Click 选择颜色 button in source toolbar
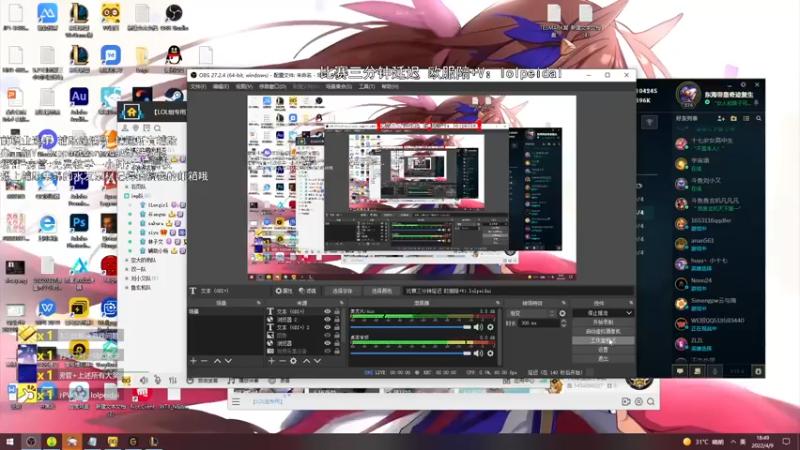The width and height of the screenshot is (800, 450). pyautogui.click(x=382, y=291)
